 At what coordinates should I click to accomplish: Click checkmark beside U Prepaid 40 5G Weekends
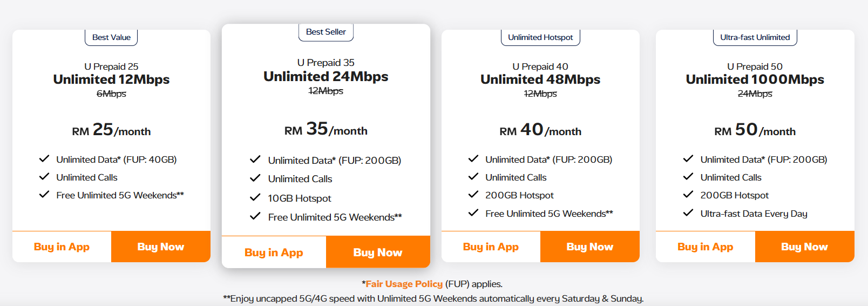click(473, 213)
